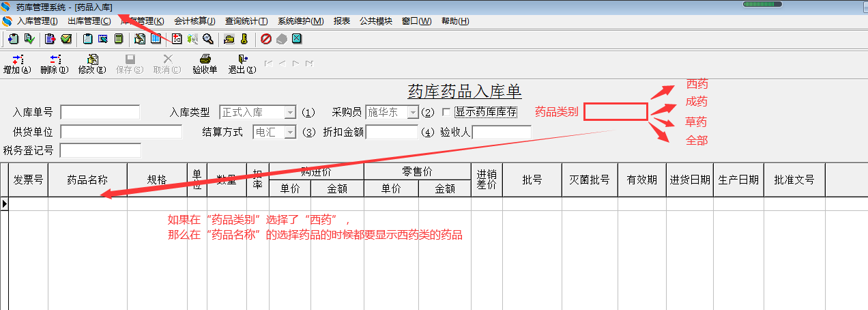868x310 pixels.
Task: Click the 规格 column header
Action: coord(157,180)
